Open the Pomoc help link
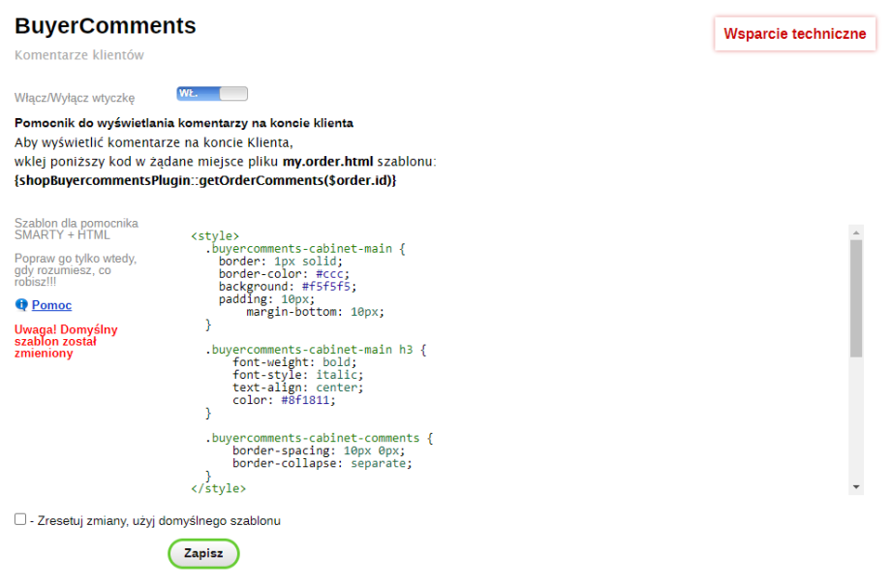Image resolution: width=891 pixels, height=588 pixels. [50, 305]
